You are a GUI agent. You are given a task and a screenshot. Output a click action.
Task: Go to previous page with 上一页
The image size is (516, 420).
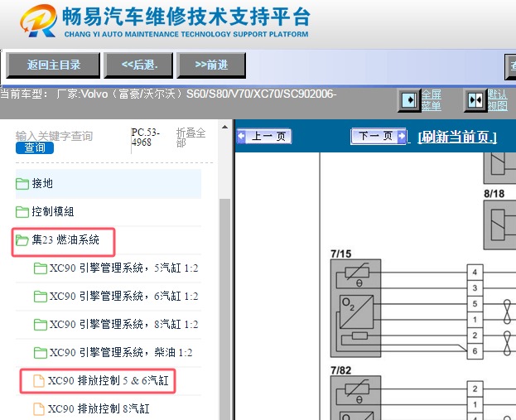coord(264,136)
